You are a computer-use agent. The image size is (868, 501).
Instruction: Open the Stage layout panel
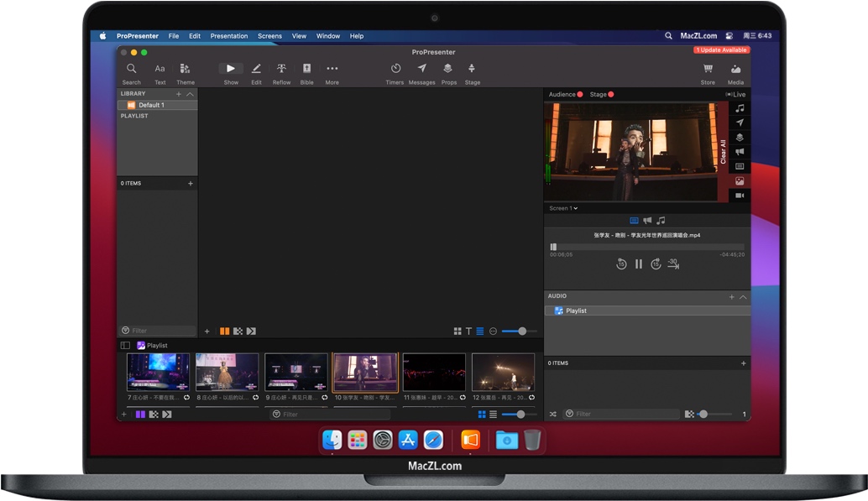(x=473, y=74)
